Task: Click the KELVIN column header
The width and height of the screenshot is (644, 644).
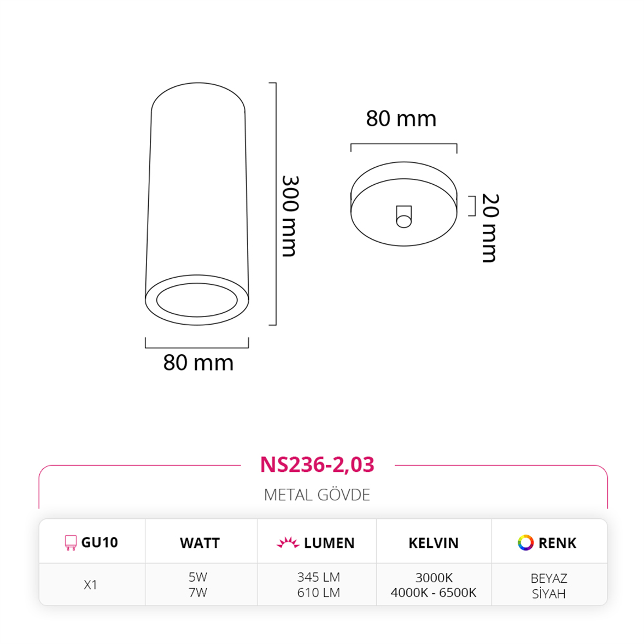Action: click(434, 543)
